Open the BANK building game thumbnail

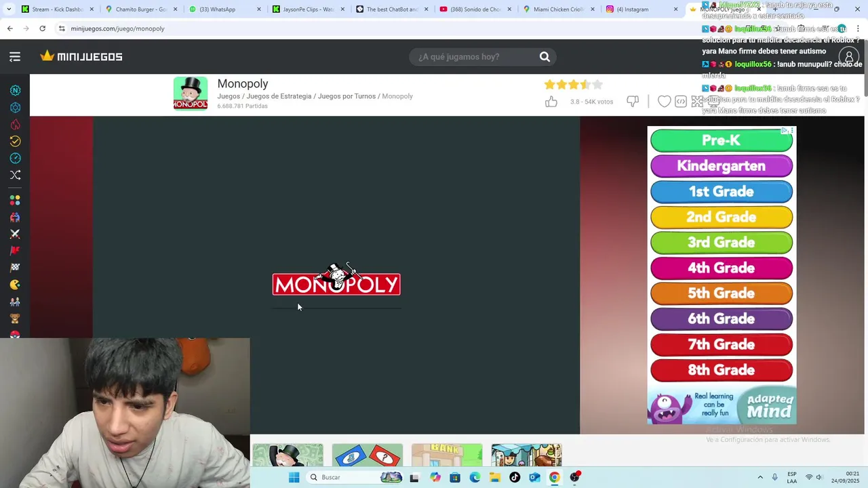pyautogui.click(x=447, y=455)
